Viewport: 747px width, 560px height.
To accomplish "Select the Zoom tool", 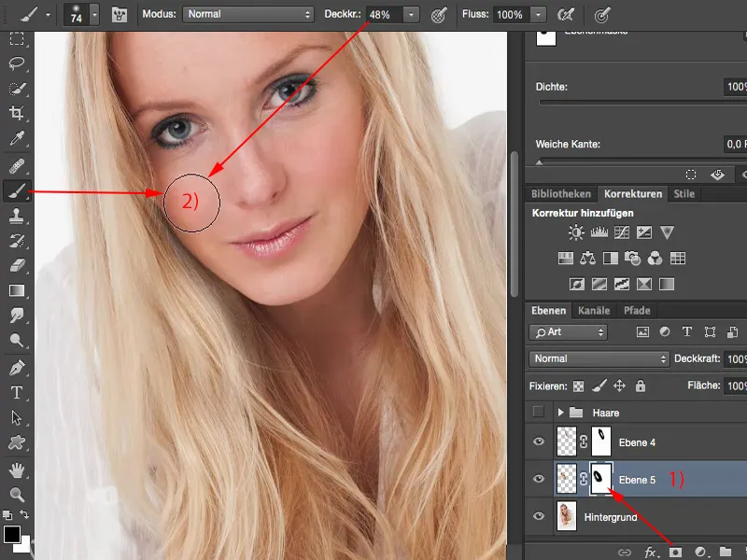I will coord(17,495).
